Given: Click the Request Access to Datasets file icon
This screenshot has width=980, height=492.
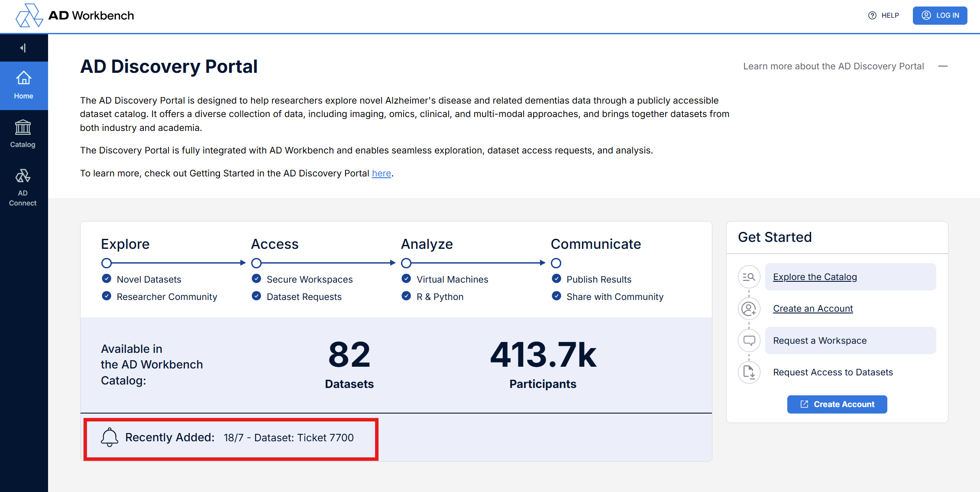Looking at the screenshot, I should (x=749, y=372).
